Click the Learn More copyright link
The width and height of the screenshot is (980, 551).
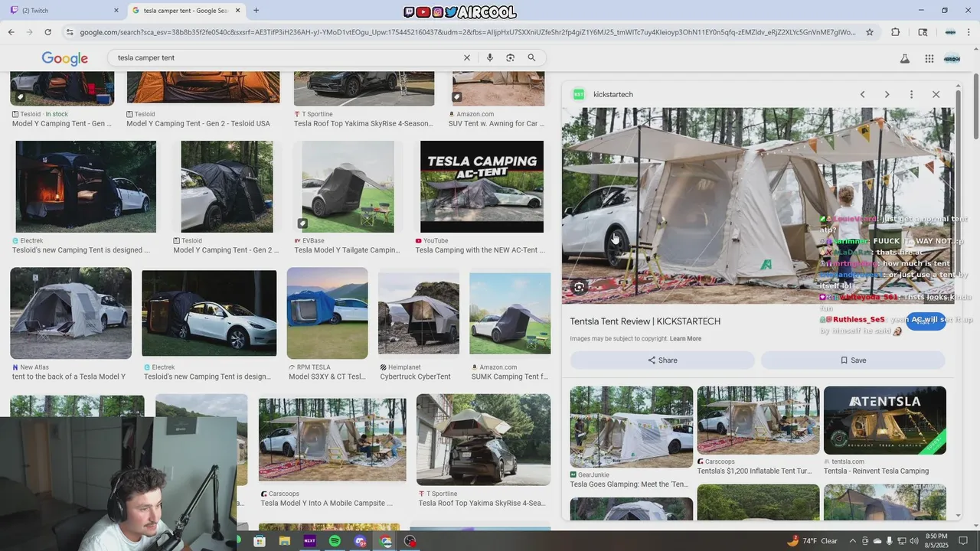click(685, 339)
